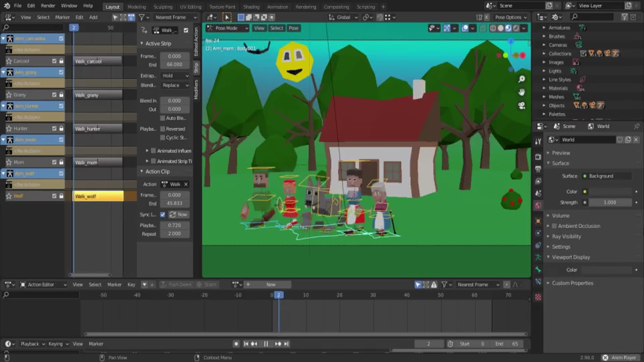Viewport: 644px width, 362px height.
Task: Expand Volume panel in World properties
Action: 560,216
